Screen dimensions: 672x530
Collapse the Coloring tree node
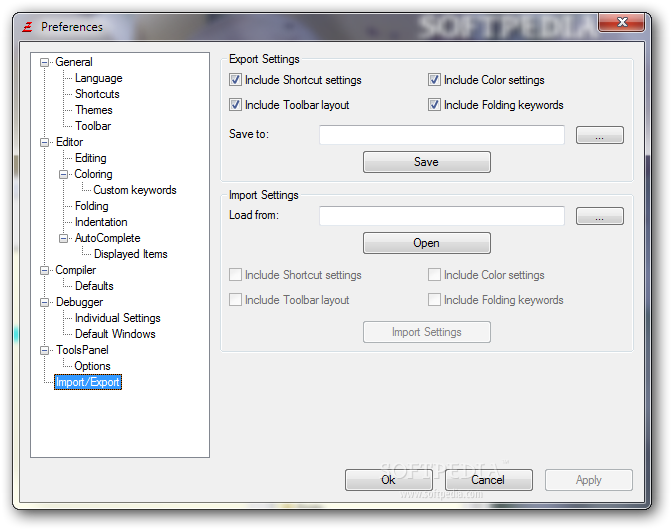pyautogui.click(x=63, y=174)
